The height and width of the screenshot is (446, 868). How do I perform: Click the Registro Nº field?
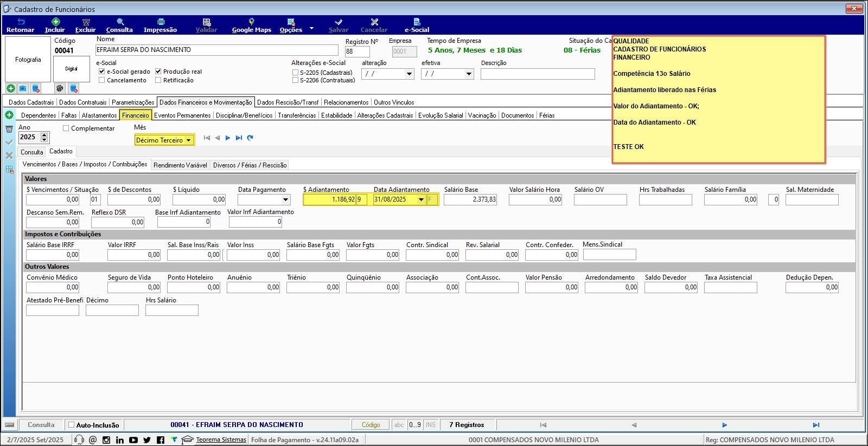[358, 51]
